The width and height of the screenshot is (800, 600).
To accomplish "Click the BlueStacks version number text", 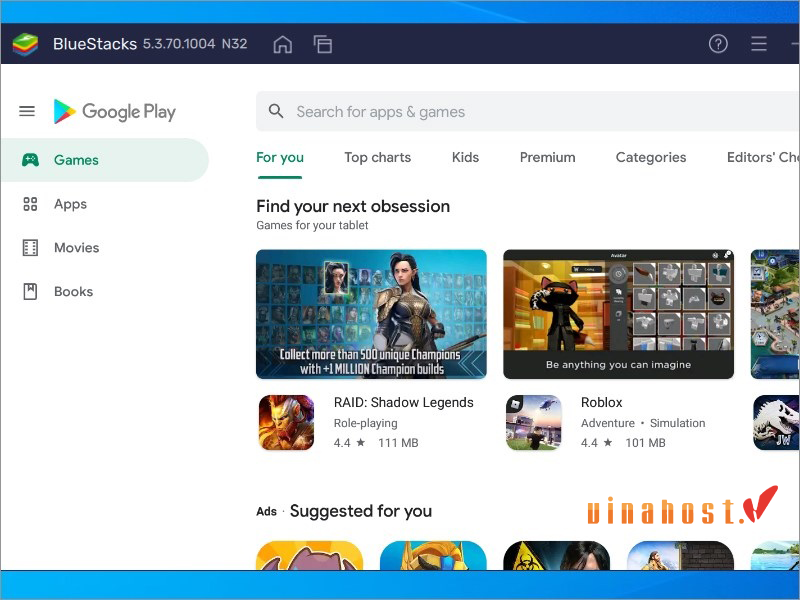I will (x=179, y=44).
